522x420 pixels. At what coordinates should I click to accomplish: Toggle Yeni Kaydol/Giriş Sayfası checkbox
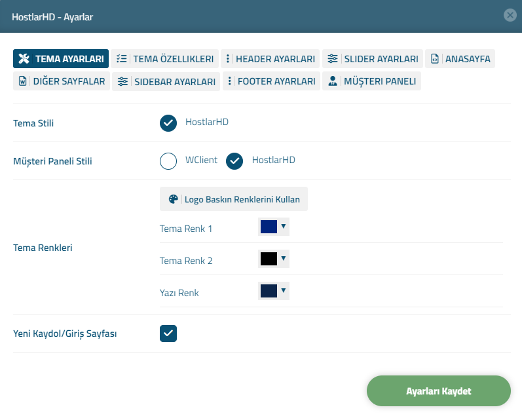coord(168,334)
